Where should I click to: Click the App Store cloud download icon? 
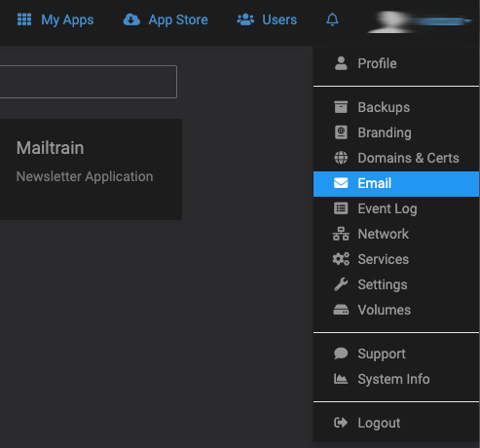(x=131, y=19)
